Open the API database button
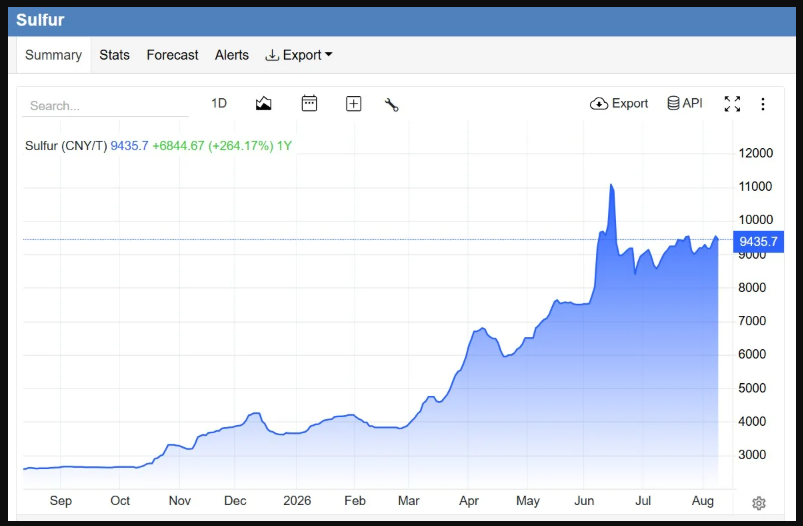Image resolution: width=803 pixels, height=526 pixels. [x=685, y=103]
